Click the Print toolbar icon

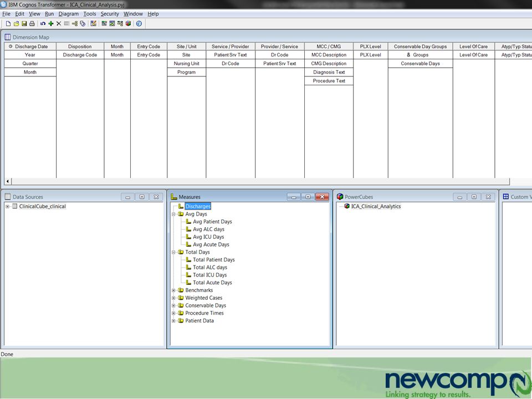32,23
